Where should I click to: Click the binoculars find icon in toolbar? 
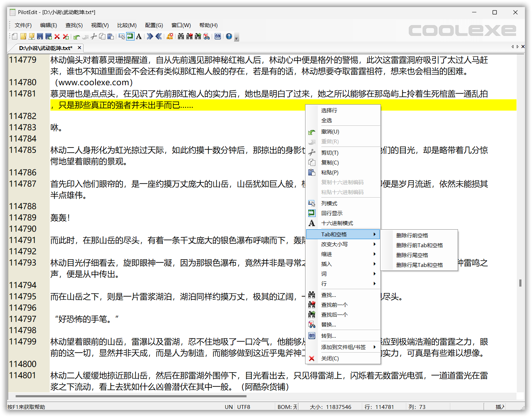pyautogui.click(x=181, y=36)
